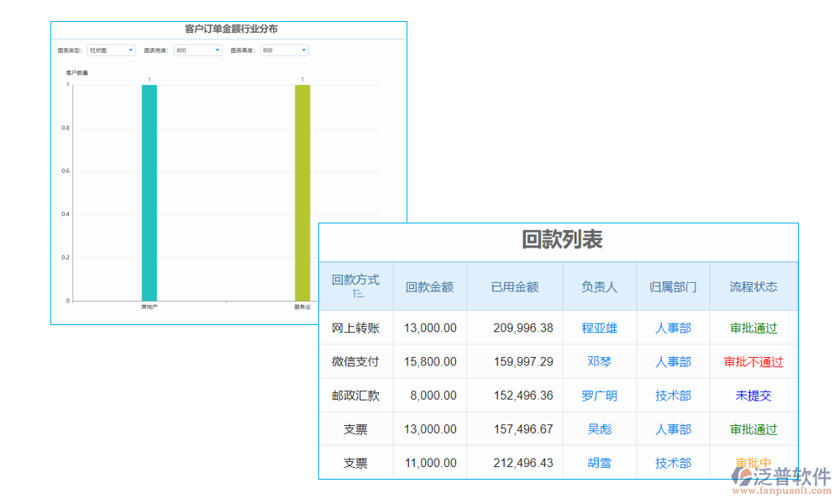Click the 未提交 status for 邮政汇款

pyautogui.click(x=752, y=395)
